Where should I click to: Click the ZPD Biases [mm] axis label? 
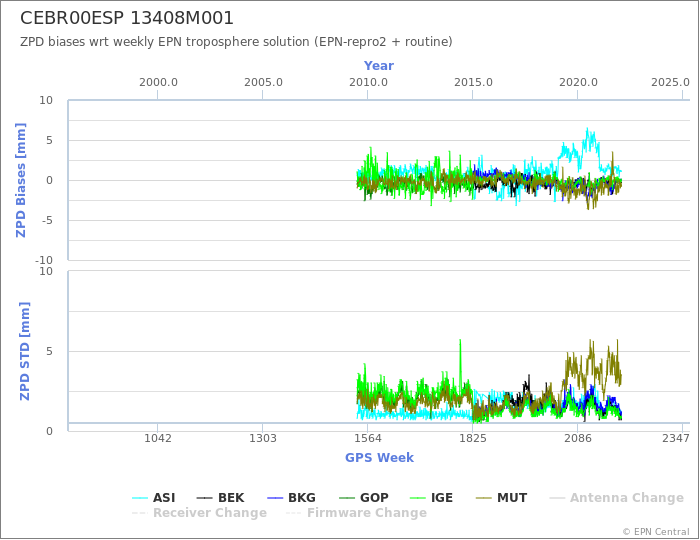pyautogui.click(x=21, y=180)
